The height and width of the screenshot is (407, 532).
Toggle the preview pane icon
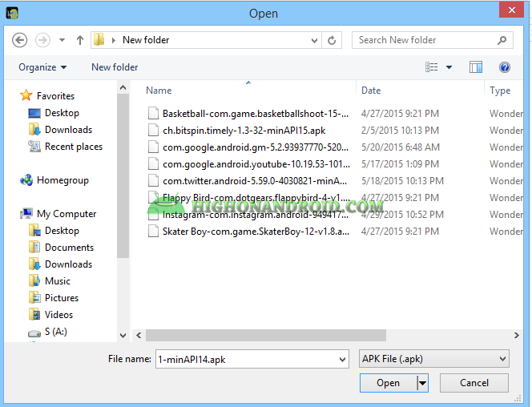pyautogui.click(x=476, y=67)
